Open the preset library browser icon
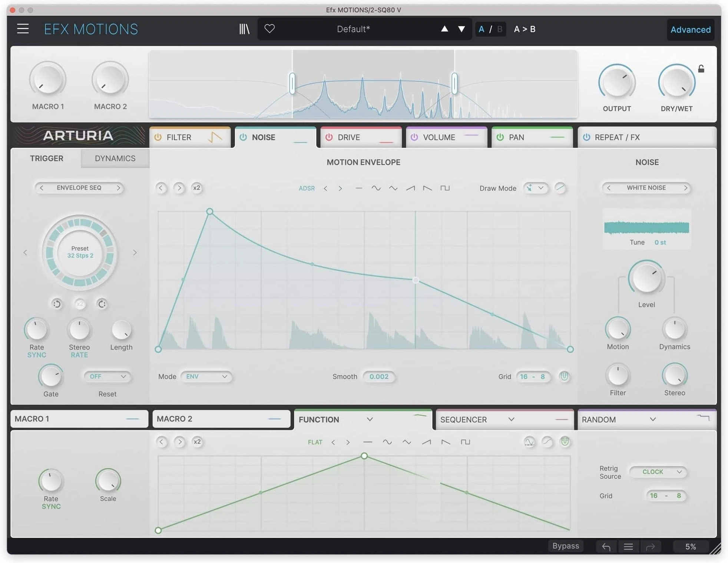The height and width of the screenshot is (563, 728). tap(244, 29)
